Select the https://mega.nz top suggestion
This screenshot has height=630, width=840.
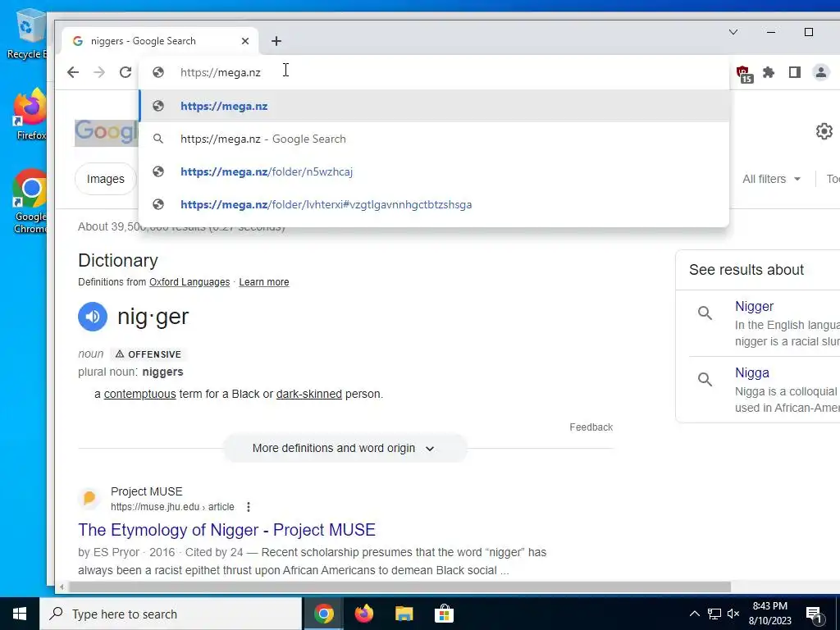(434, 106)
